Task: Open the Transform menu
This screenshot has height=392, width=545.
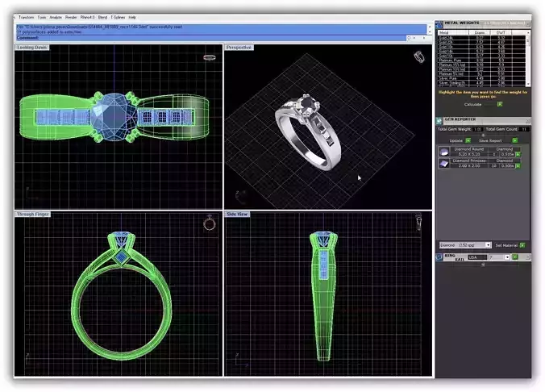Action: (x=26, y=17)
